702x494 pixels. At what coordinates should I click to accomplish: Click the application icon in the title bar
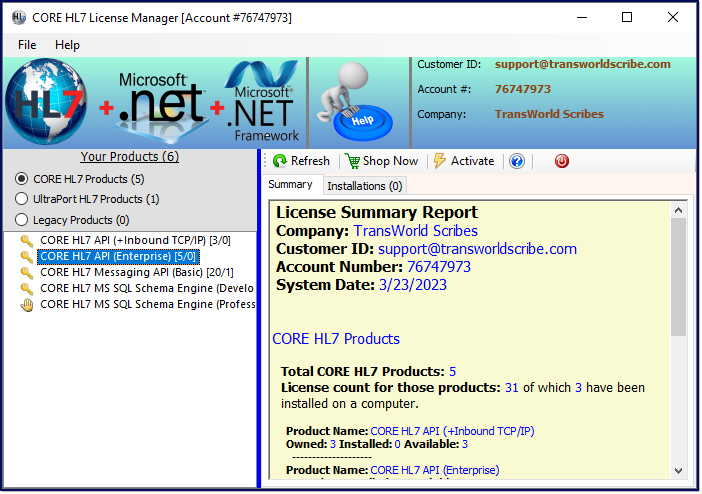pos(19,17)
